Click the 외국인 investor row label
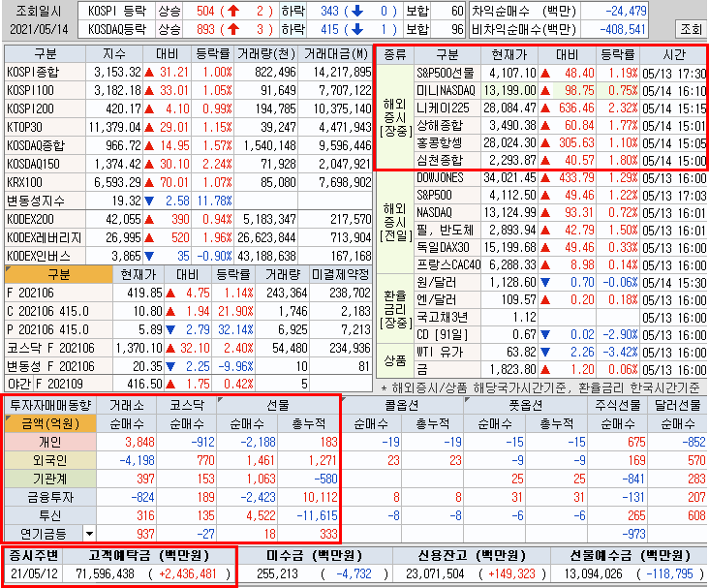 (50, 461)
